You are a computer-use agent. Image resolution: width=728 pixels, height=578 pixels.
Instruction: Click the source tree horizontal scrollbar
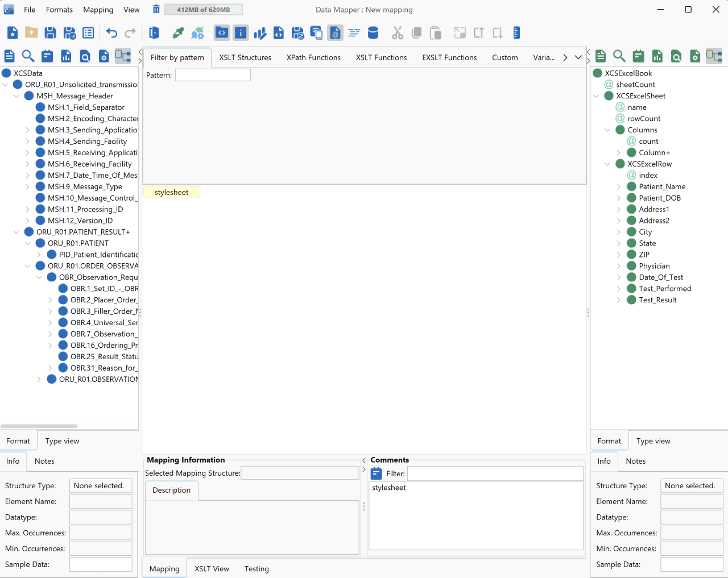(x=39, y=426)
